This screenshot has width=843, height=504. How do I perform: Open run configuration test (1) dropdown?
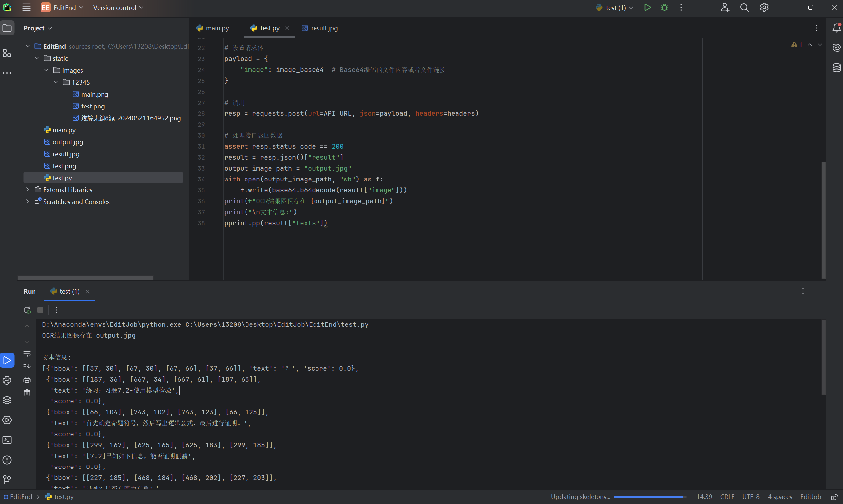[615, 8]
